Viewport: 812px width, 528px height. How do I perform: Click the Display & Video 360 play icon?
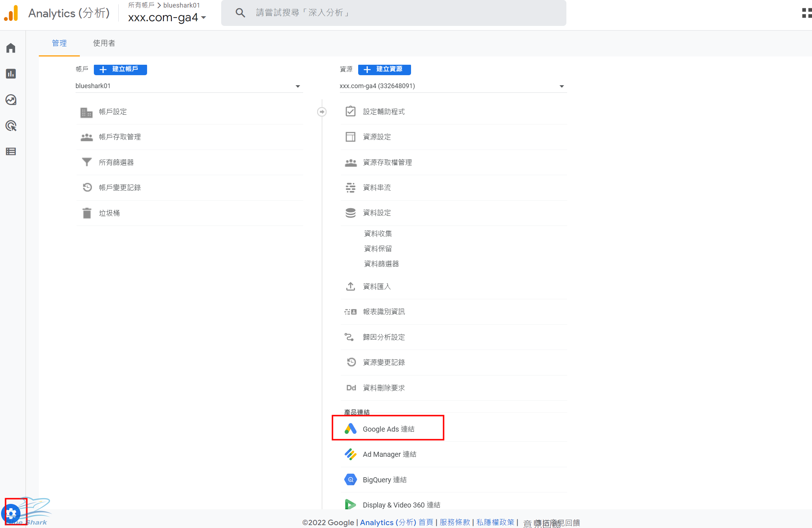click(351, 504)
